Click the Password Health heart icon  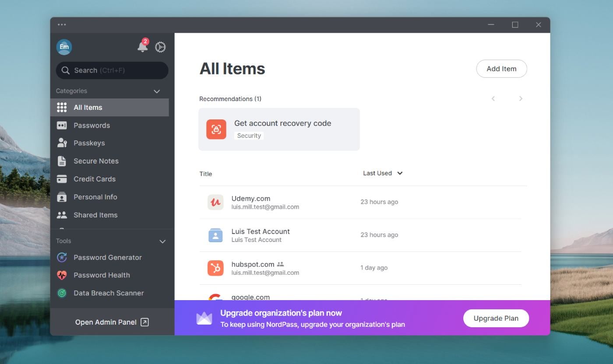pos(62,275)
